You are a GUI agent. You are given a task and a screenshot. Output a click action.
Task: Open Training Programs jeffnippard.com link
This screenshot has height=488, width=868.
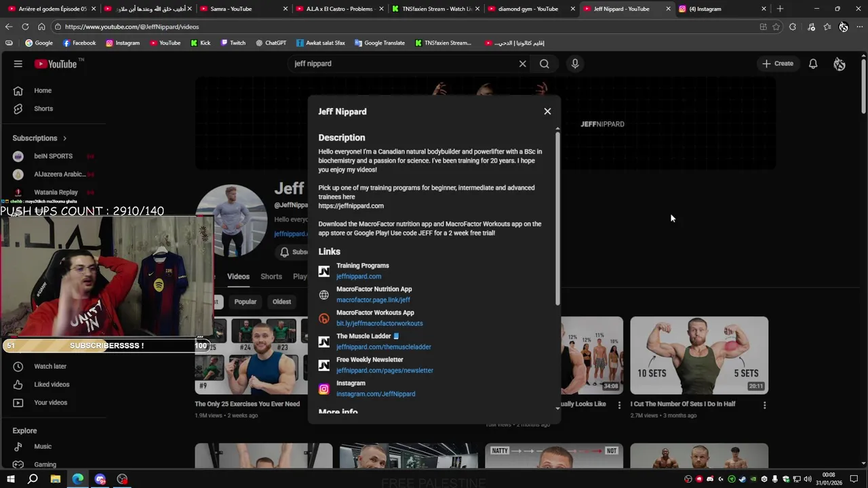pyautogui.click(x=359, y=277)
